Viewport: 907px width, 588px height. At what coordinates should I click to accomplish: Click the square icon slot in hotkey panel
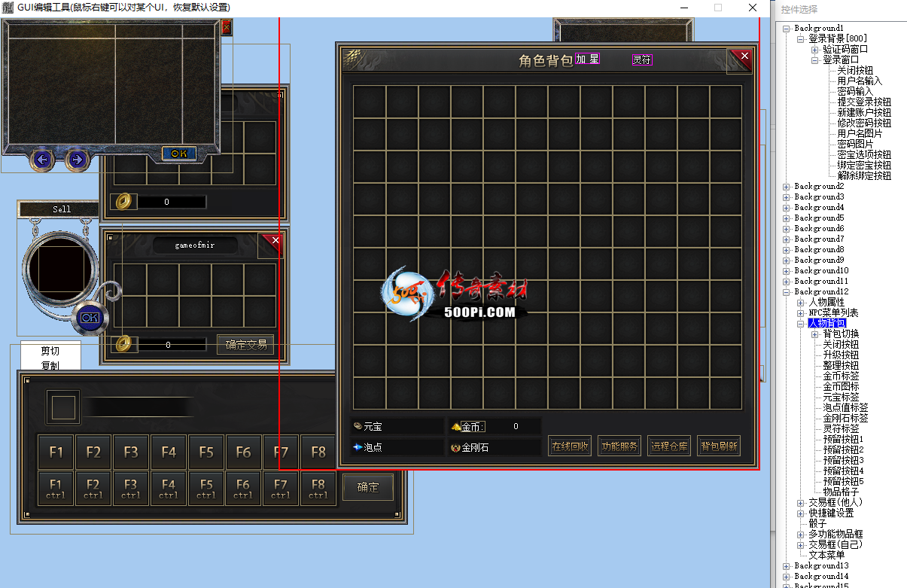pos(63,407)
